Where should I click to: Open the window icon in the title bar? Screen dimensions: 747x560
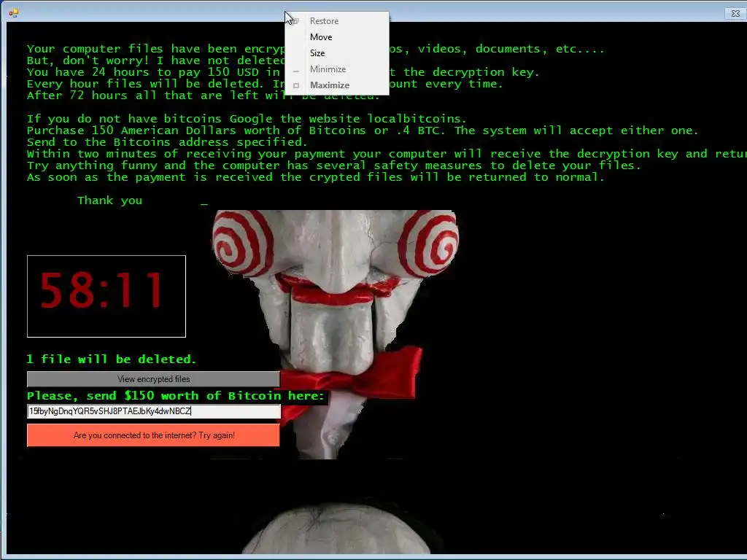pyautogui.click(x=13, y=13)
